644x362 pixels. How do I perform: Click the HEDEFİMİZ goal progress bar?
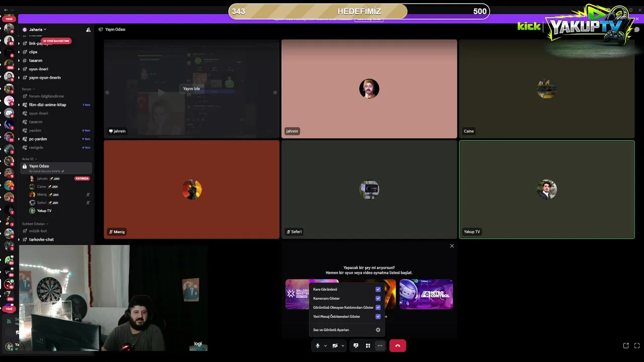pyautogui.click(x=359, y=11)
